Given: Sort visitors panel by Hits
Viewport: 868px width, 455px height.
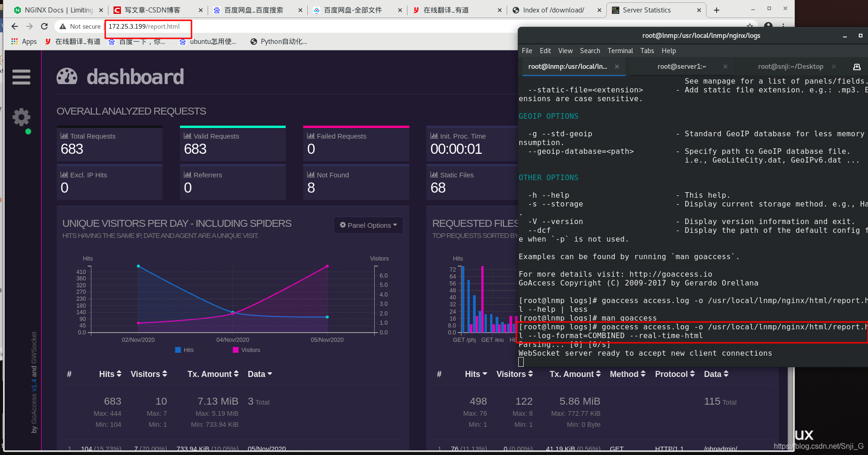Looking at the screenshot, I should (110, 374).
